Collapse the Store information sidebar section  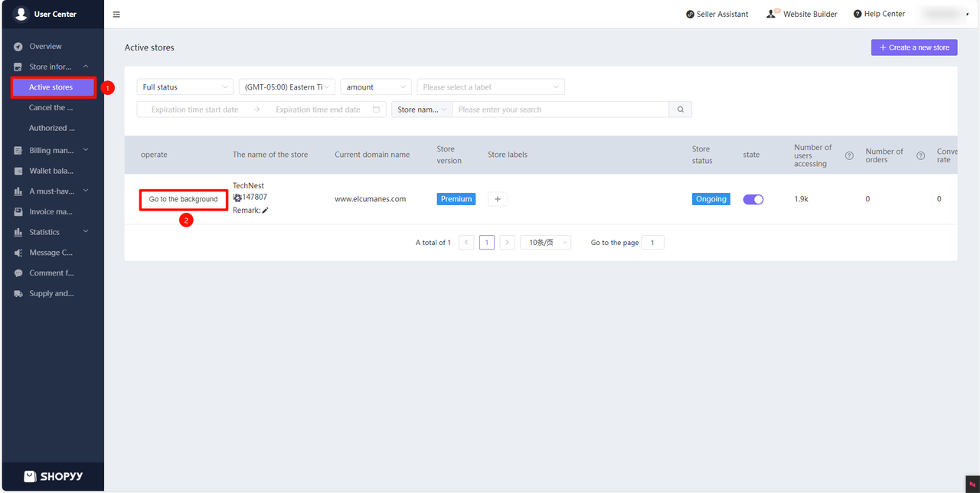pyautogui.click(x=52, y=67)
